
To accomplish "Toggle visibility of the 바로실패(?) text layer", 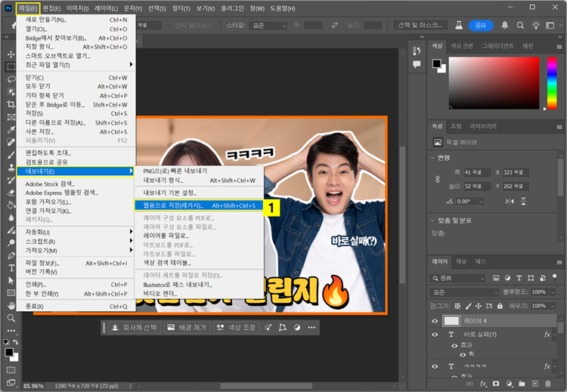I will pyautogui.click(x=435, y=333).
